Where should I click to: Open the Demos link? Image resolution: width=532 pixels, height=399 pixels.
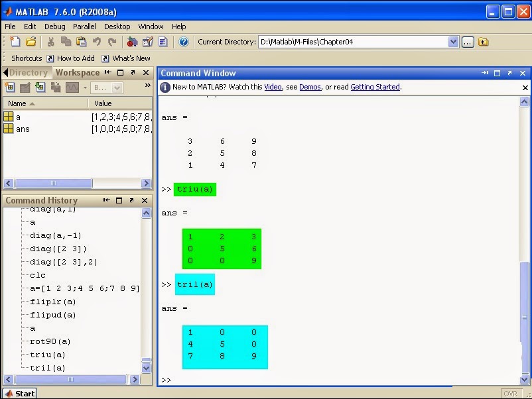click(x=310, y=87)
